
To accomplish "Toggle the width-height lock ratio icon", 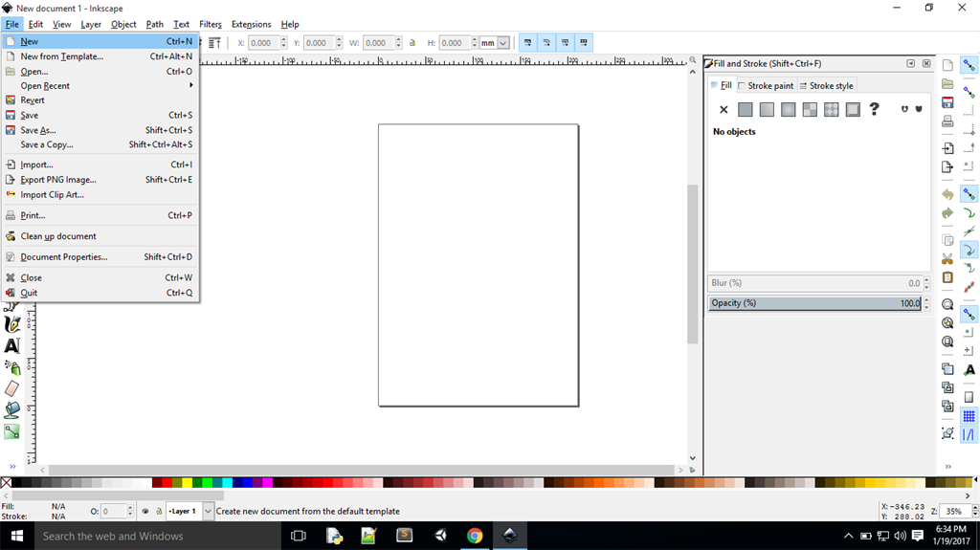I will pos(412,43).
